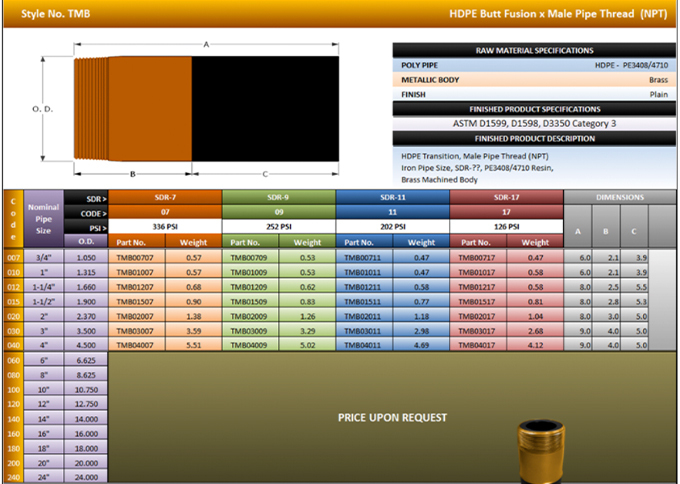Viewport: 680px width, 484px height.
Task: Click part number TMB02009
Action: coord(249,315)
